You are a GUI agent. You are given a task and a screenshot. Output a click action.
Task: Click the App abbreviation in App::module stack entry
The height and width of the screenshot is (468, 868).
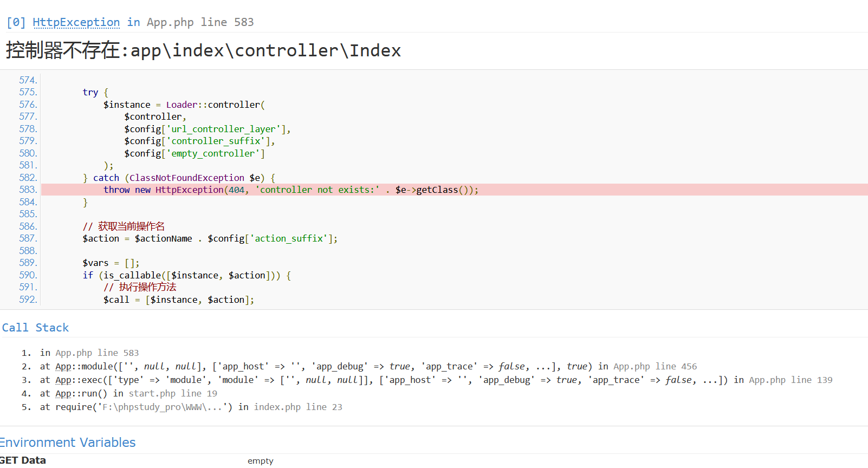[63, 367]
